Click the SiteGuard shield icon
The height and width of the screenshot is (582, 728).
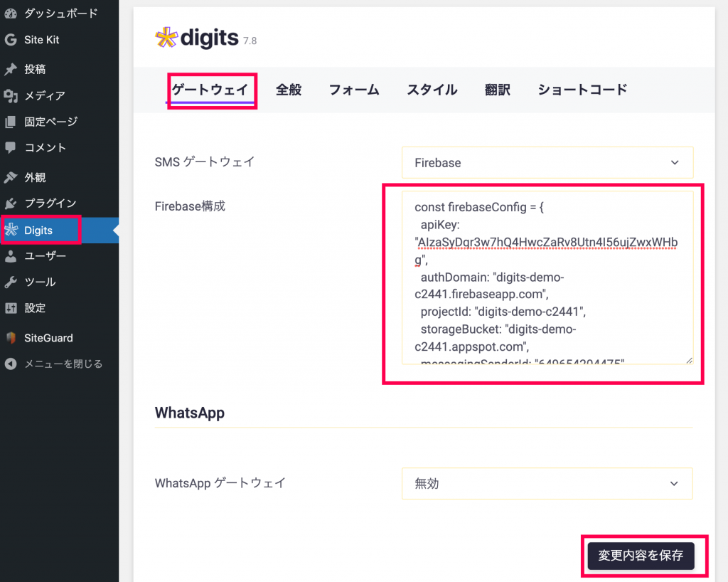[x=11, y=338]
